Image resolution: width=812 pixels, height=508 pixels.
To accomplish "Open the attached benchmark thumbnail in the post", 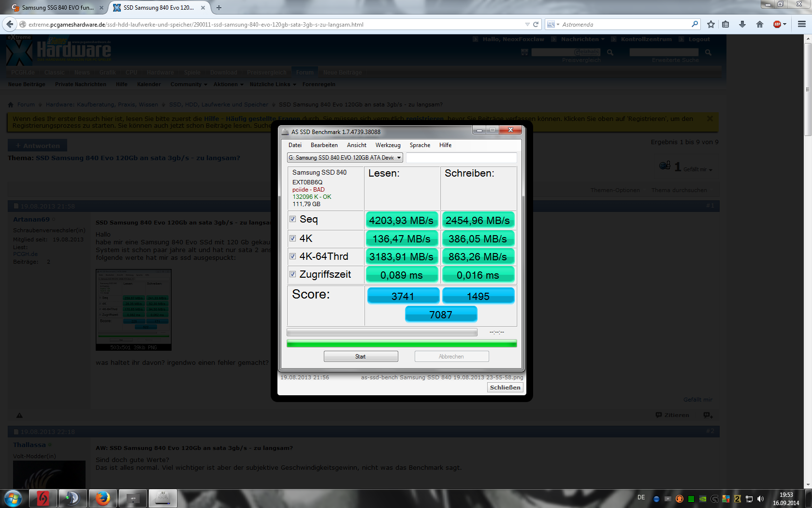I will (133, 310).
